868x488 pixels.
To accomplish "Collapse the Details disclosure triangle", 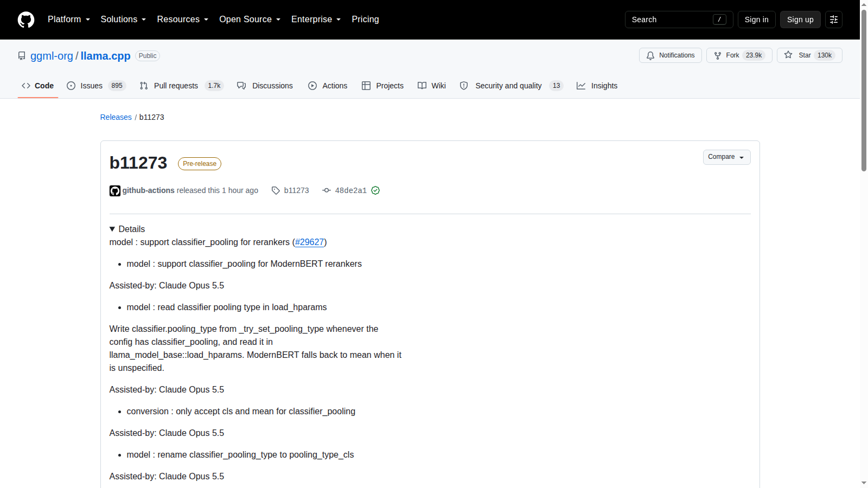I will 112,229.
